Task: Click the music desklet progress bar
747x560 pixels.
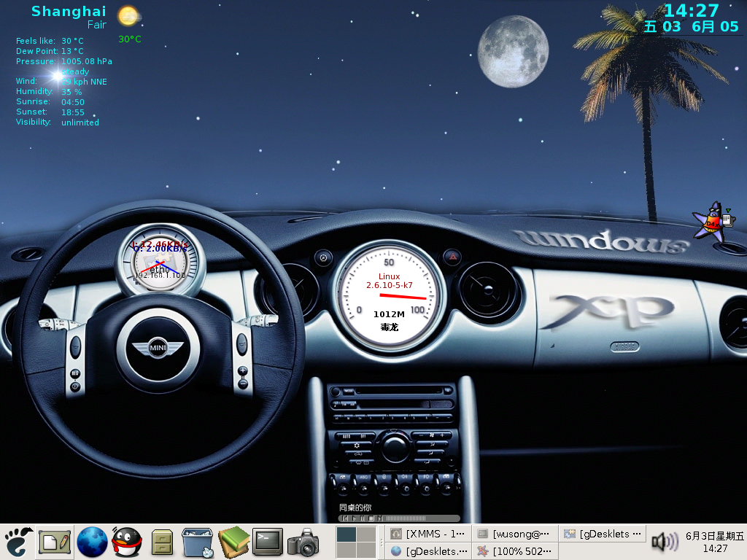Action: 406,518
